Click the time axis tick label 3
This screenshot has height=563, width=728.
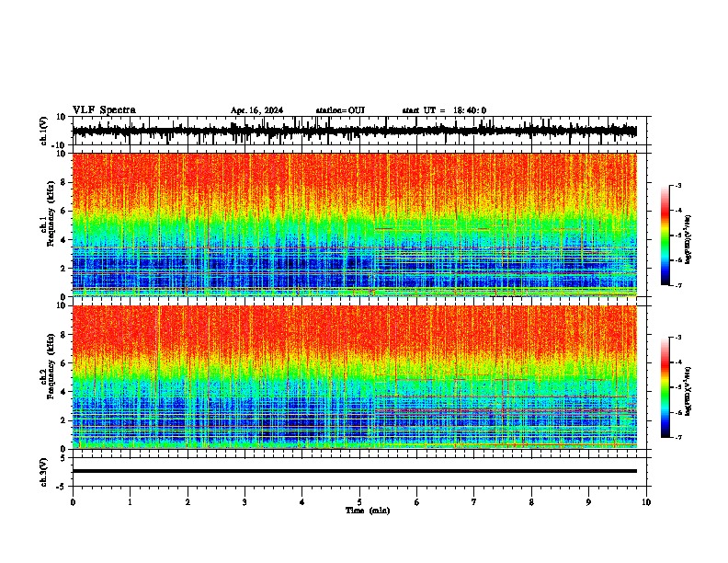(245, 502)
